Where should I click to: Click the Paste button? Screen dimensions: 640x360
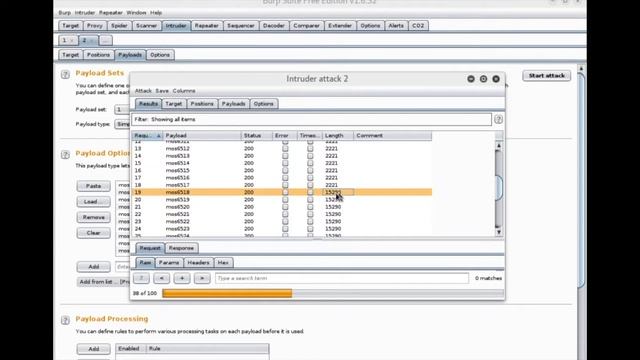[93, 186]
